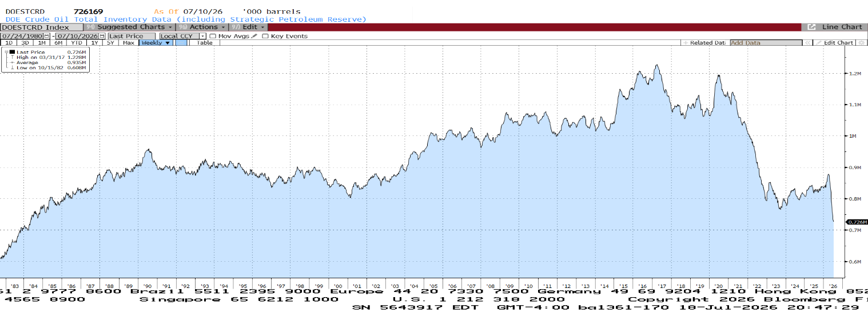
Task: Open end date calendar picker icon
Action: click(102, 36)
